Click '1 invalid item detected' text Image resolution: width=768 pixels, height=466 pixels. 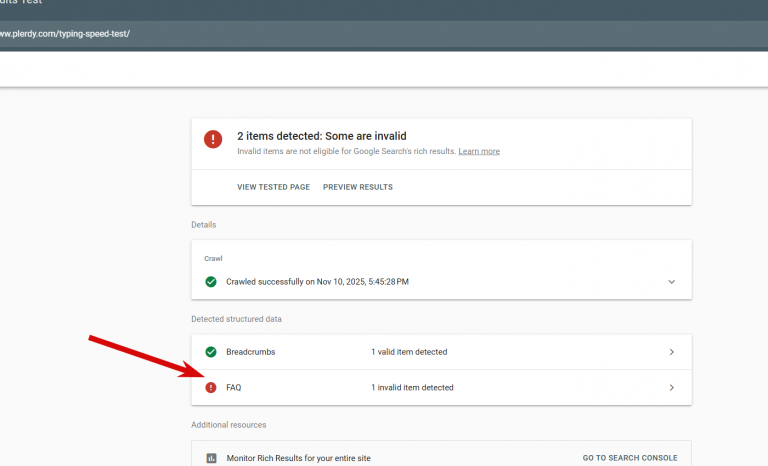(x=412, y=388)
